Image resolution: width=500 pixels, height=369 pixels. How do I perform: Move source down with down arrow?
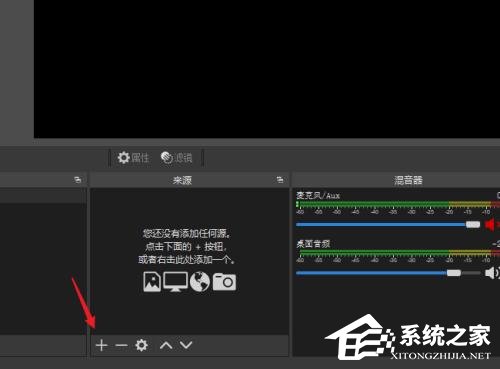(186, 345)
